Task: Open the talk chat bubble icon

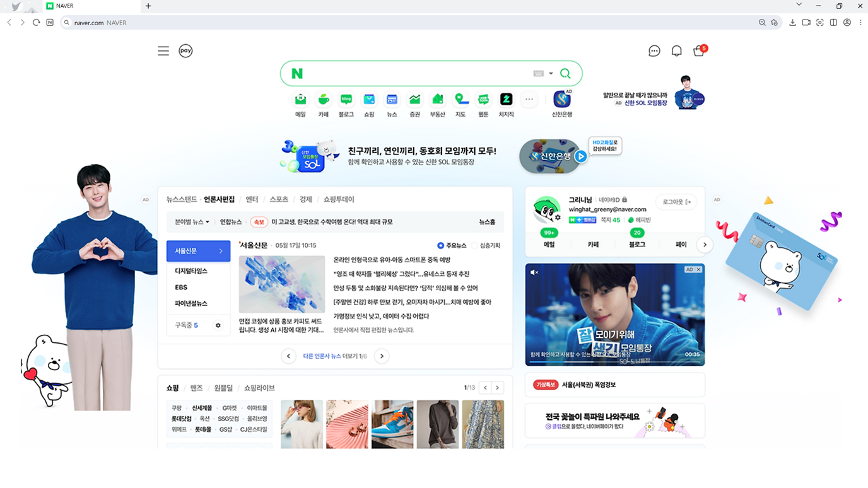Action: pos(654,51)
